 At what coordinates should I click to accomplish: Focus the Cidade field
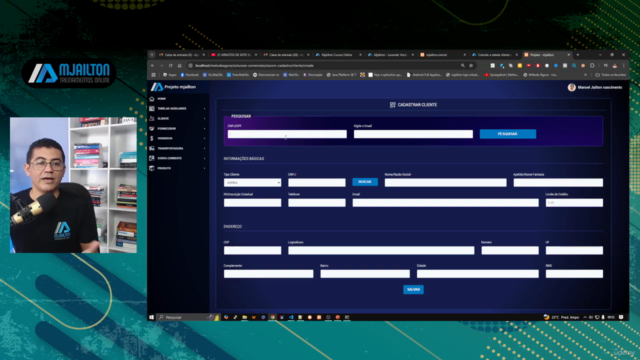478,274
